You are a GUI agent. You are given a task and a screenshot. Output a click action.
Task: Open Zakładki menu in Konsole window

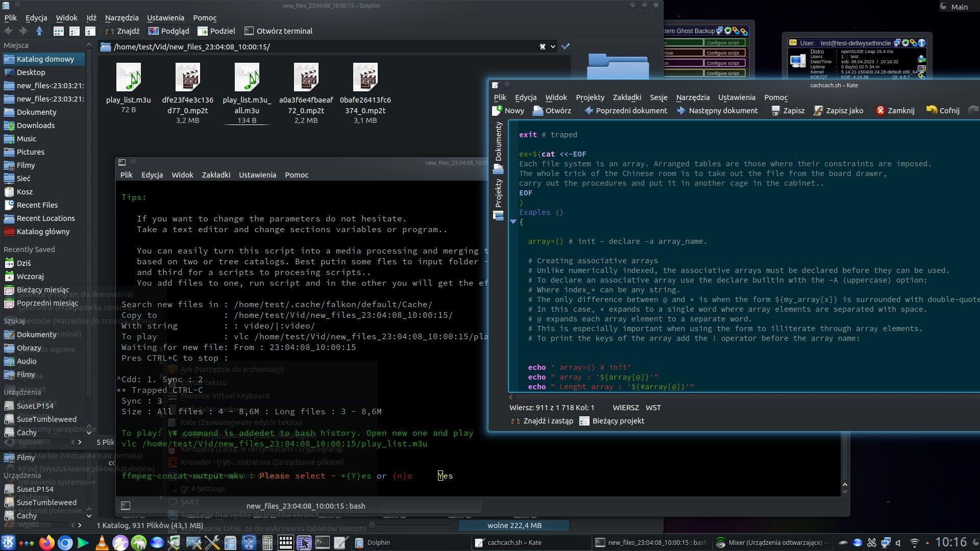(216, 175)
